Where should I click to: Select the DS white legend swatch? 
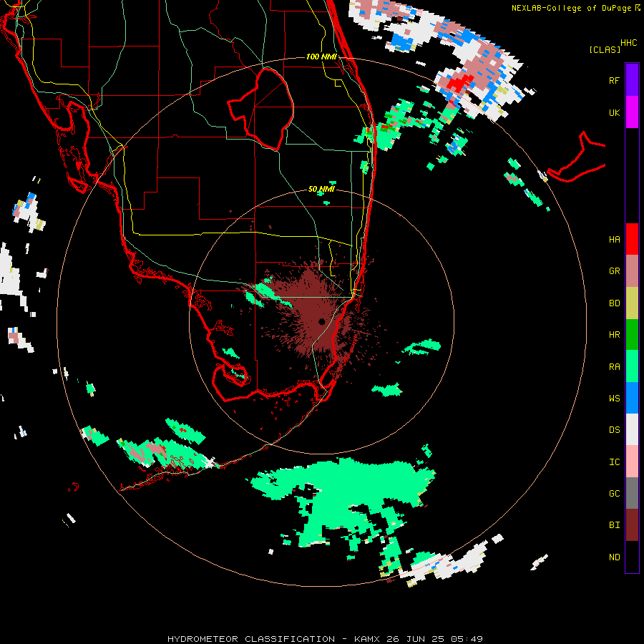click(x=632, y=429)
